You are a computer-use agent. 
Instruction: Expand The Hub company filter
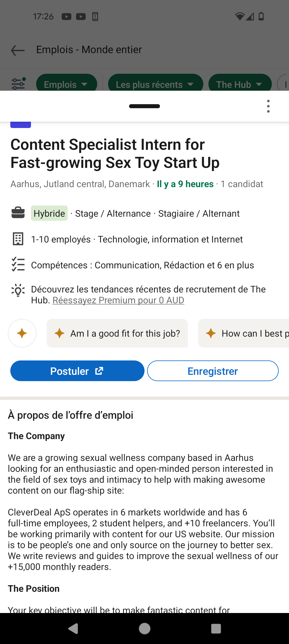[x=240, y=84]
